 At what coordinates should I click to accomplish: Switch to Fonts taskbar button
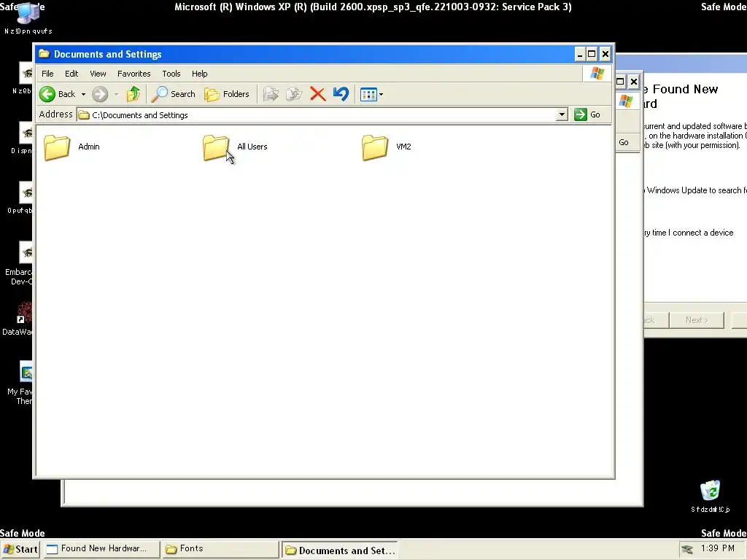click(x=219, y=549)
